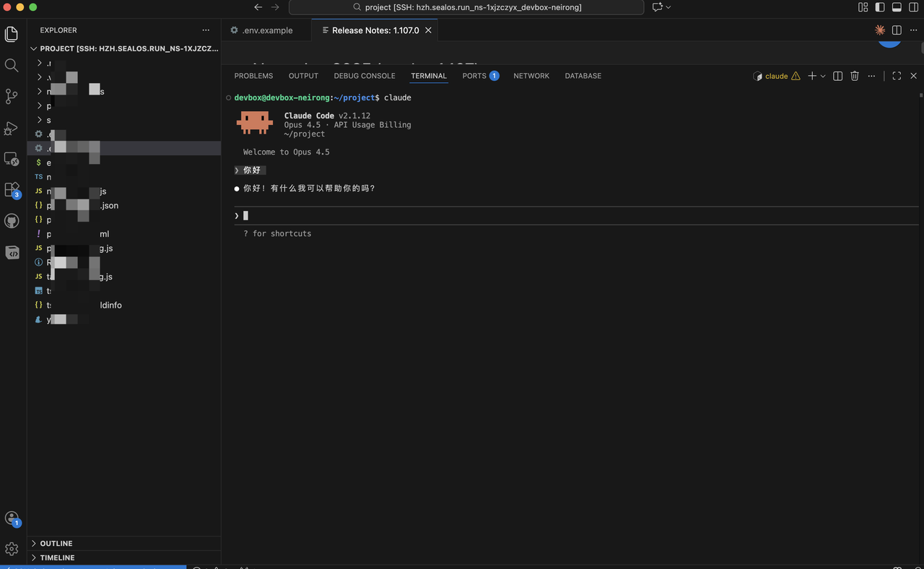Open the DATABASE panel tab

click(583, 76)
